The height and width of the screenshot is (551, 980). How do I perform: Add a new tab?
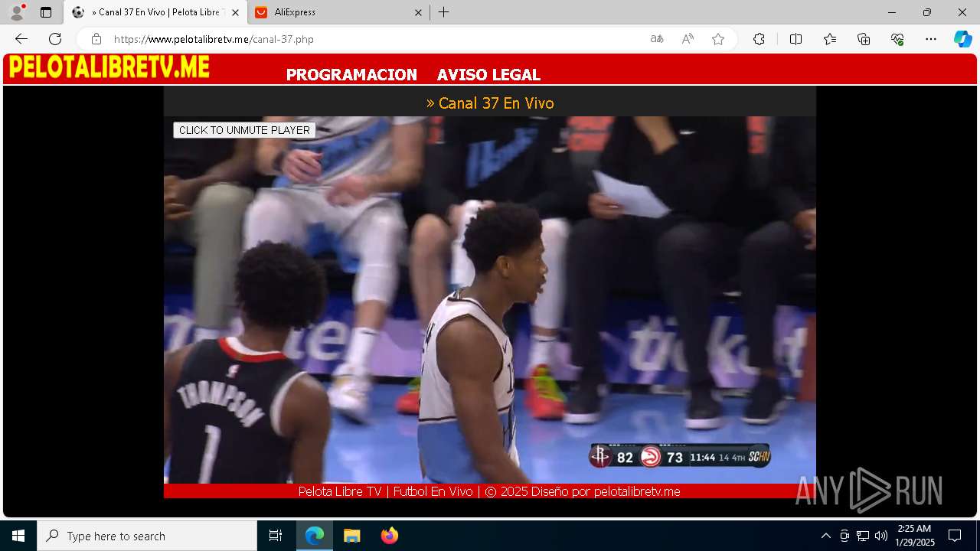444,12
